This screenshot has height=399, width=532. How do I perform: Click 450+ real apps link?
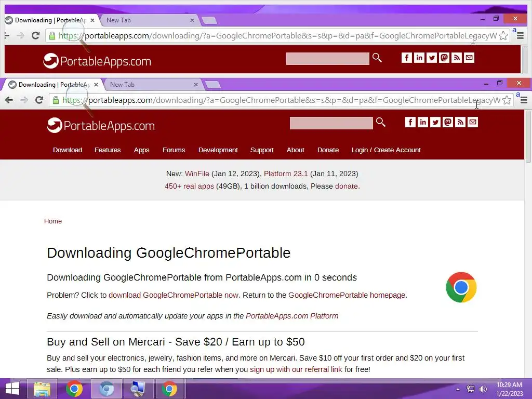pyautogui.click(x=189, y=187)
